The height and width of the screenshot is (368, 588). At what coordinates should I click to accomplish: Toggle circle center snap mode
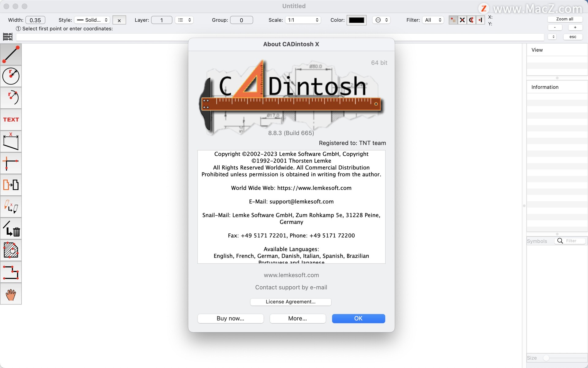tap(471, 20)
